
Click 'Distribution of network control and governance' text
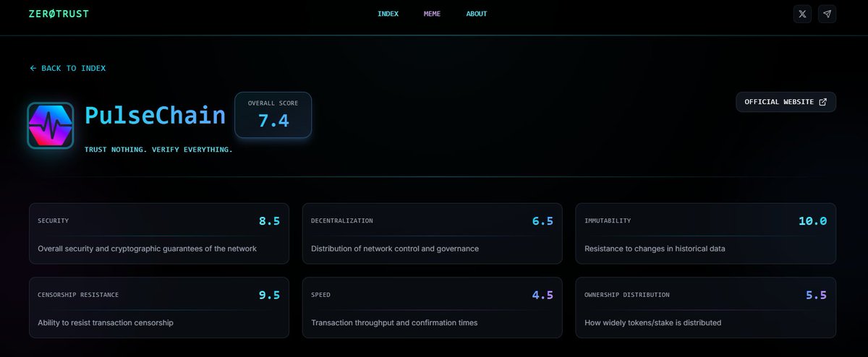click(395, 249)
